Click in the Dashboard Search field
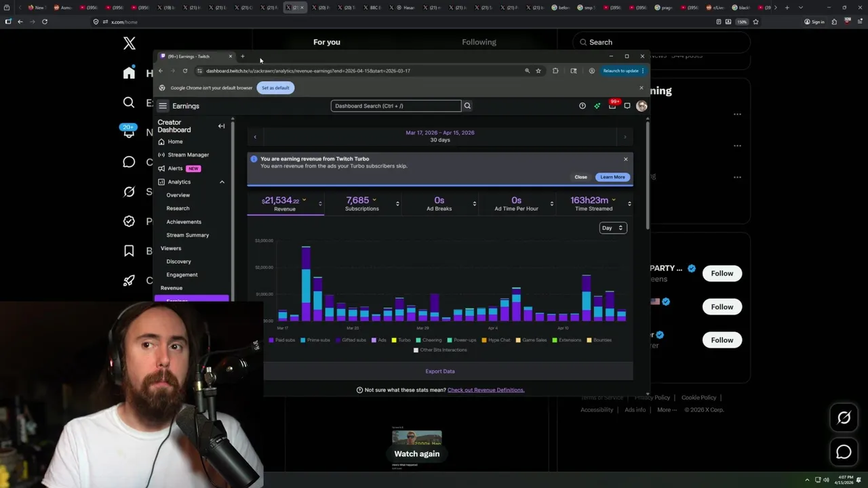 [x=396, y=106]
